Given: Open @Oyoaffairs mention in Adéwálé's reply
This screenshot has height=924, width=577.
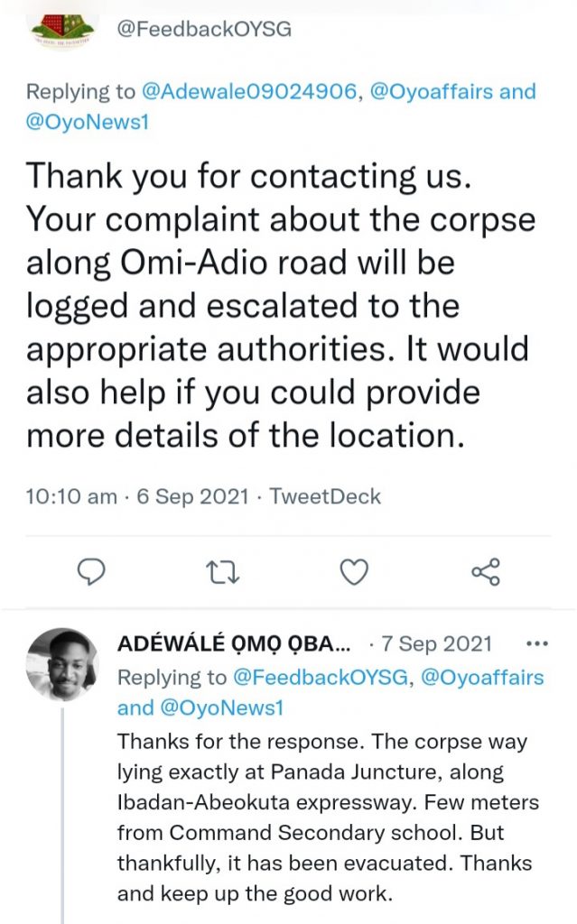Looking at the screenshot, I should [x=479, y=677].
